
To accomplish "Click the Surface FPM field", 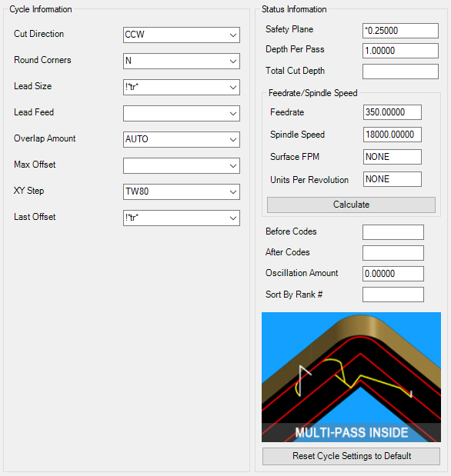I will point(392,157).
